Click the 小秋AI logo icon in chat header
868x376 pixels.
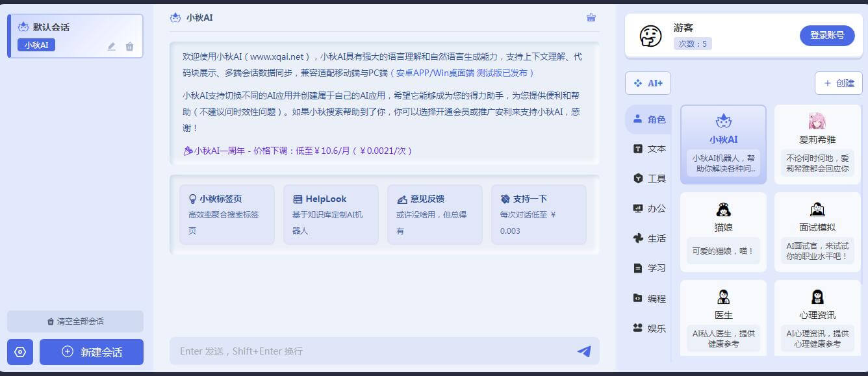[x=175, y=18]
